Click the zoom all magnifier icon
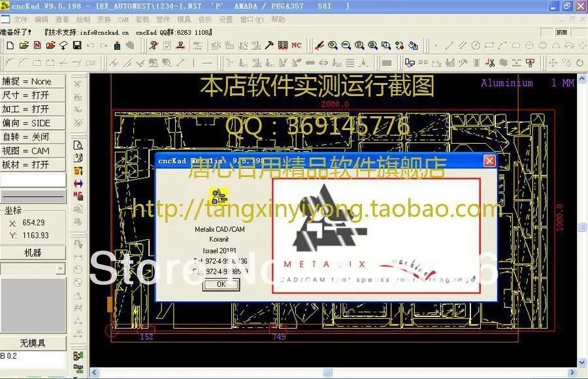This screenshot has width=588, height=379. (x=373, y=45)
